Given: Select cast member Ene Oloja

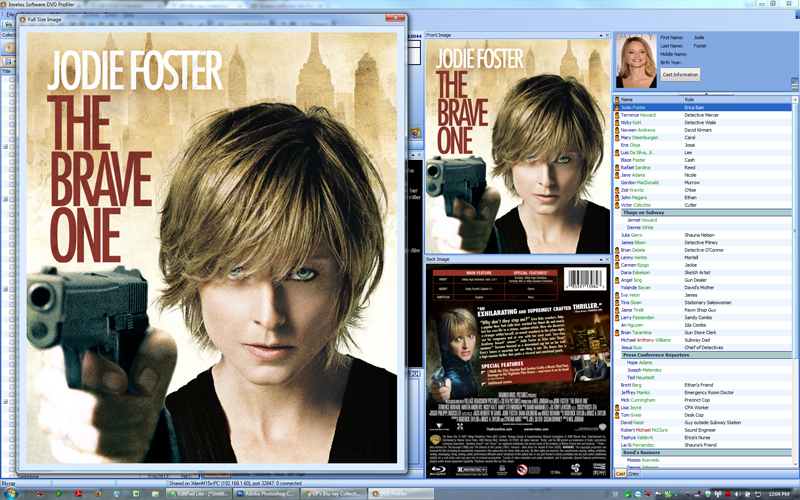Looking at the screenshot, I should point(703,145).
